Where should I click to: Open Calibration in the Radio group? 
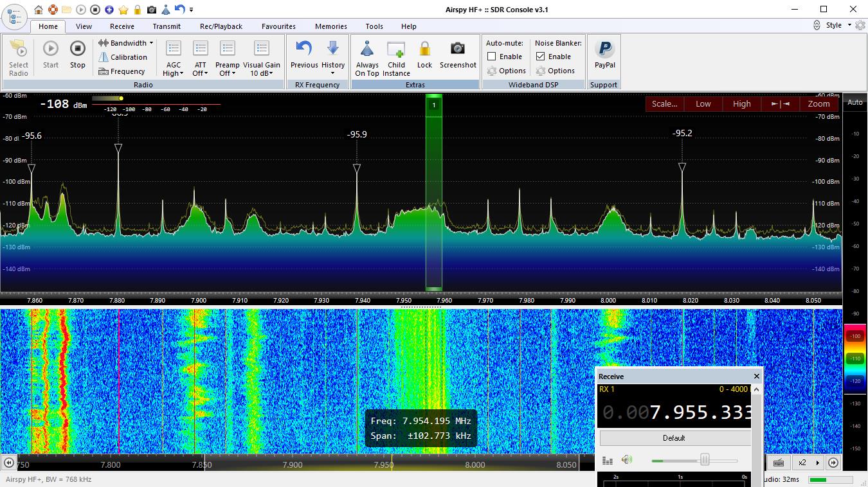coord(123,57)
